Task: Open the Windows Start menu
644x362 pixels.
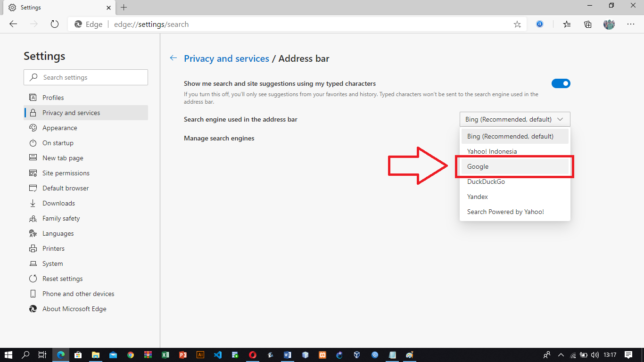Action: [x=8, y=355]
